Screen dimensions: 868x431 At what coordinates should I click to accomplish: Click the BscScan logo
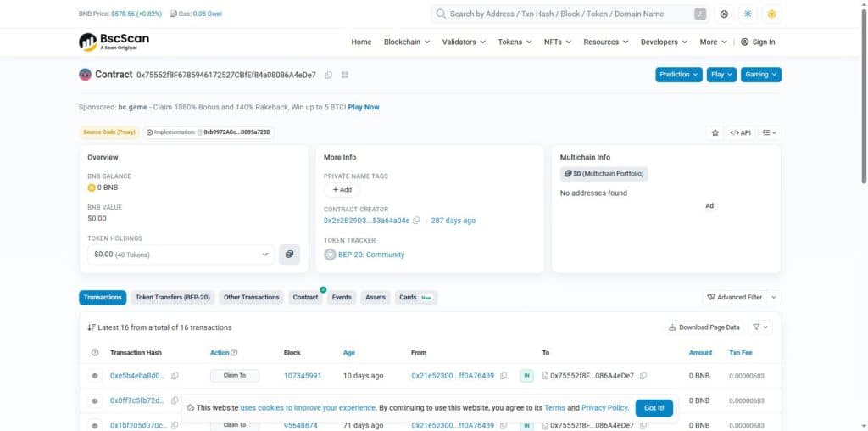[114, 42]
